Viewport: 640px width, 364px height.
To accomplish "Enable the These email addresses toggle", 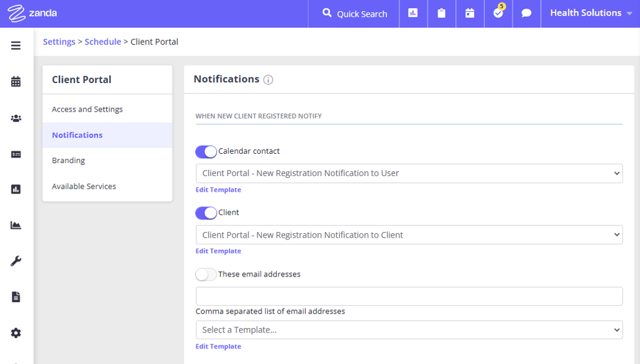I will point(205,274).
